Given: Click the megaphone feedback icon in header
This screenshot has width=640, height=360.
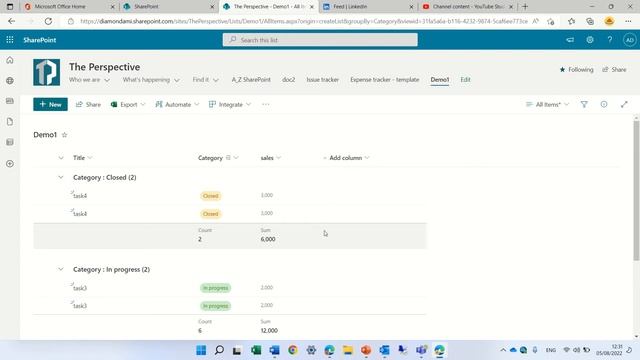Looking at the screenshot, I should tap(570, 40).
